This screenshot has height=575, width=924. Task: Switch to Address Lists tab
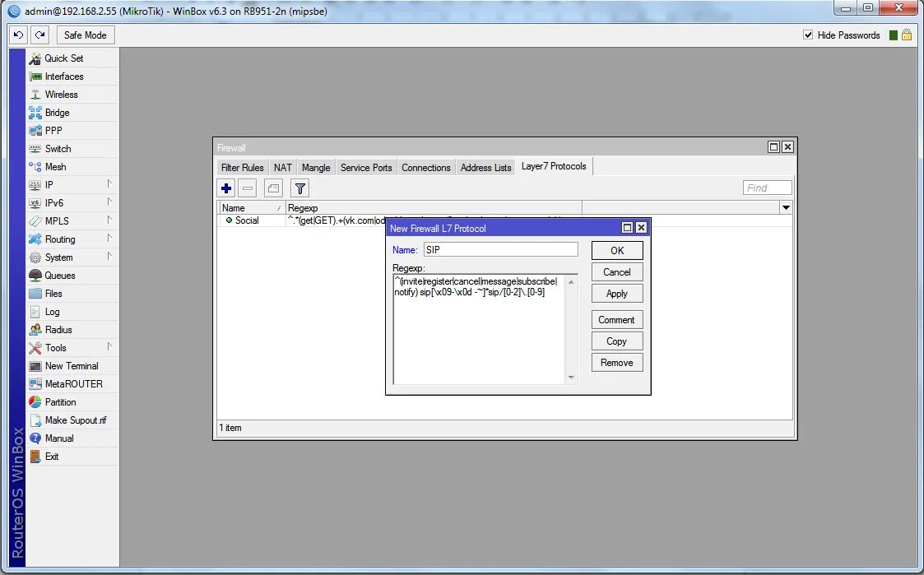coord(485,167)
